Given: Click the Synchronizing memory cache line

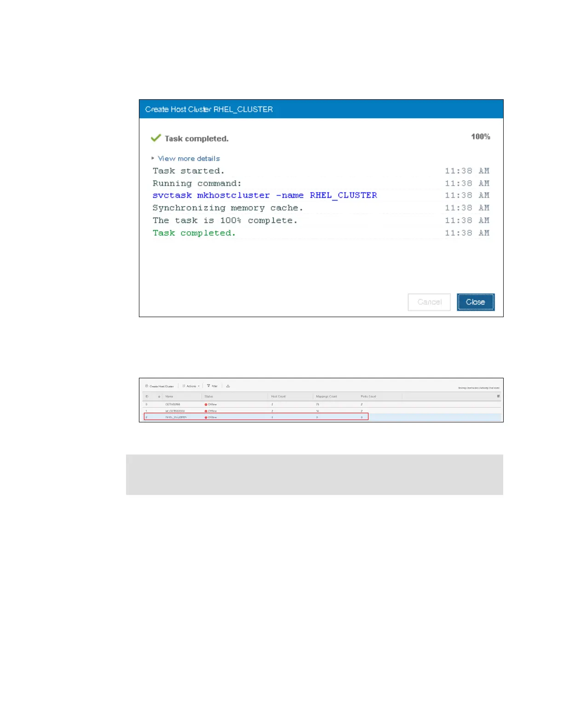Looking at the screenshot, I should tap(228, 208).
